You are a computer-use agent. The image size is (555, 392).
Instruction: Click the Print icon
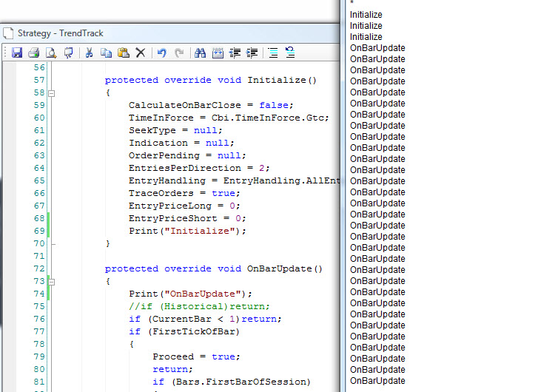click(34, 53)
